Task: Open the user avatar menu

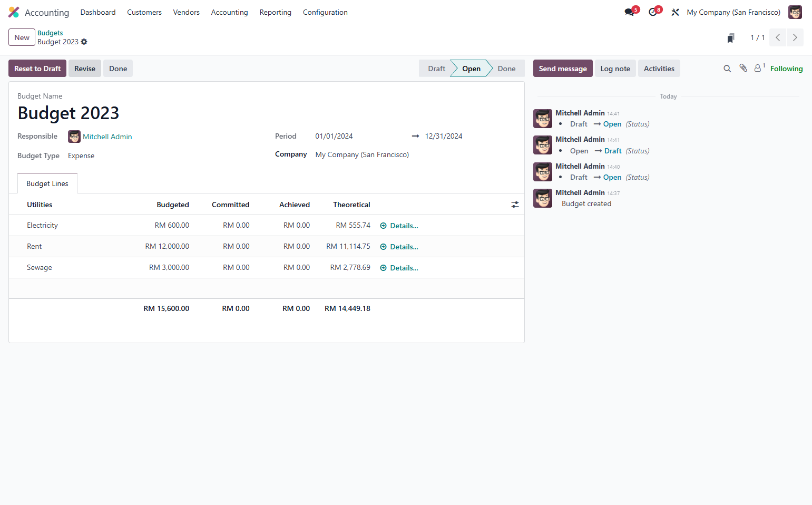Action: pos(795,12)
